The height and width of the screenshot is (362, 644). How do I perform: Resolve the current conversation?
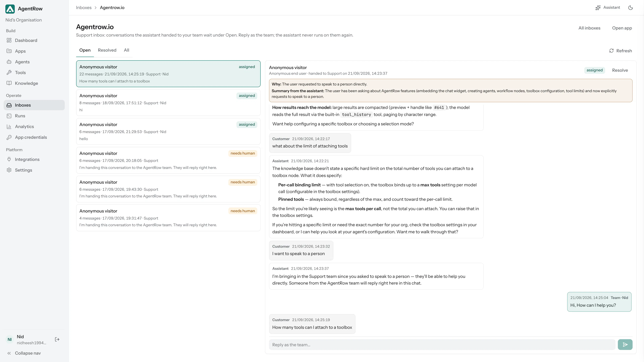(620, 70)
